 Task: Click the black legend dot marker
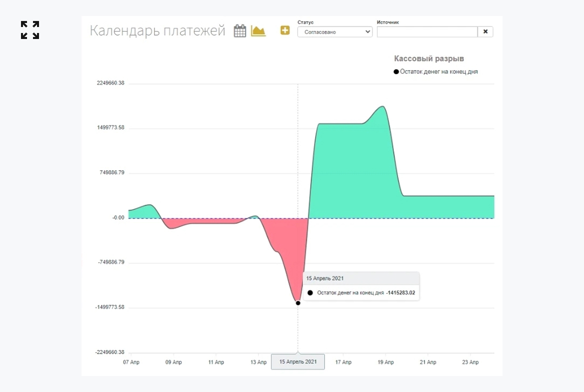click(x=396, y=71)
